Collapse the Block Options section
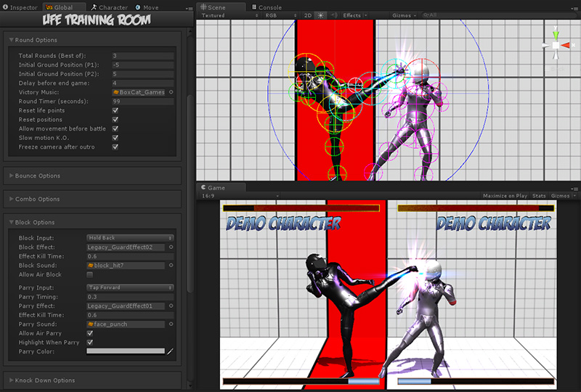Screen dimensions: 581x392 coord(12,222)
